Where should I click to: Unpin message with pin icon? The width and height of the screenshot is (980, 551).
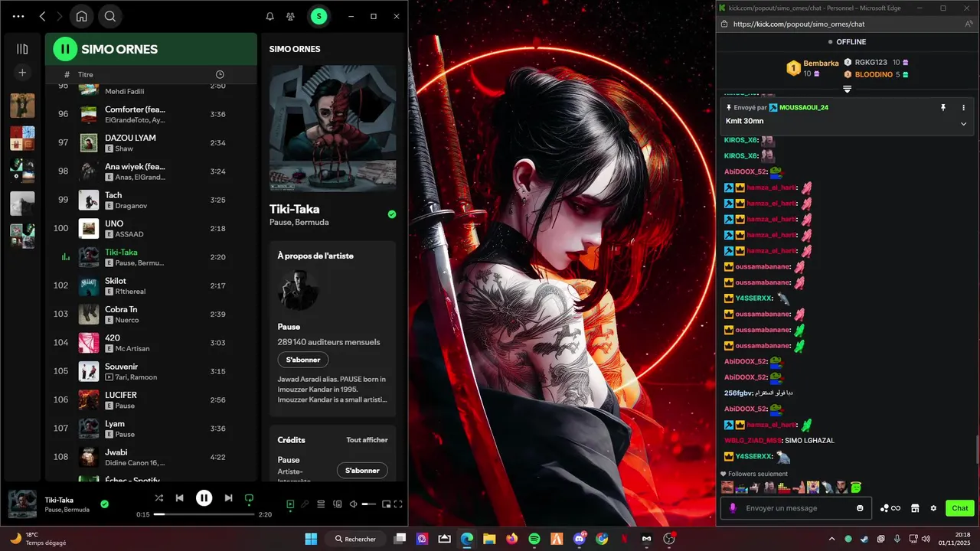point(943,108)
